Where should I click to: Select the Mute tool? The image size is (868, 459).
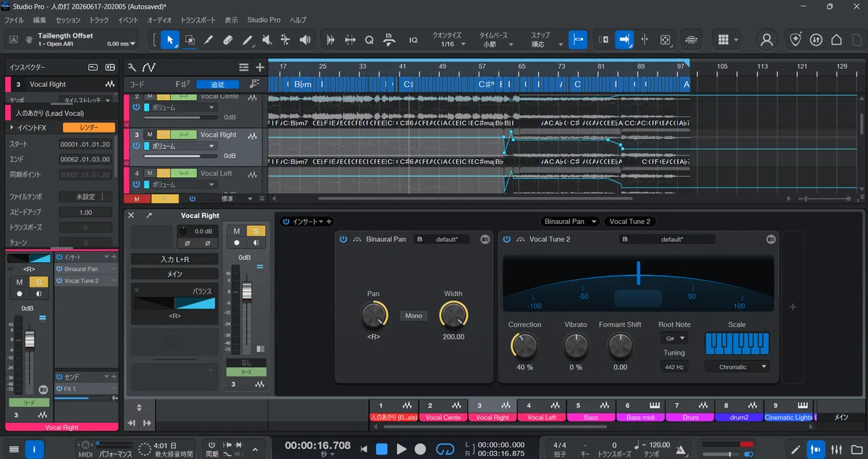[x=267, y=40]
